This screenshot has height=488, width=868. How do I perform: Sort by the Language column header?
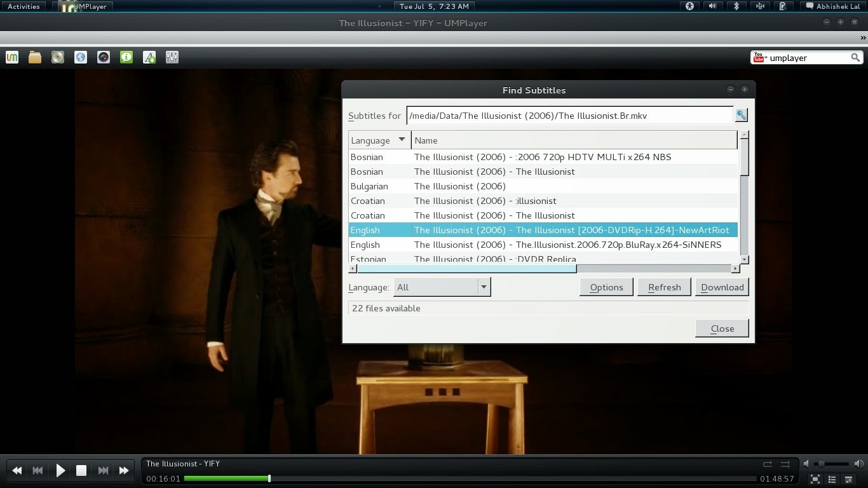[379, 140]
